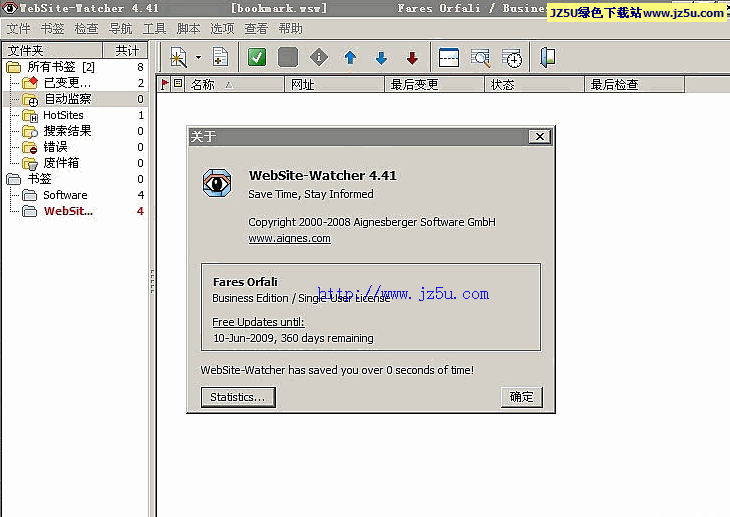
Task: Click the Free Updates until: label
Action: pos(258,322)
